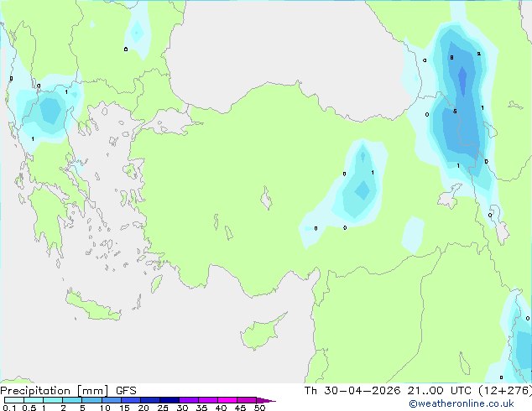
Task: Click the '(12+276)' forecast offset text
Action: tap(505, 391)
